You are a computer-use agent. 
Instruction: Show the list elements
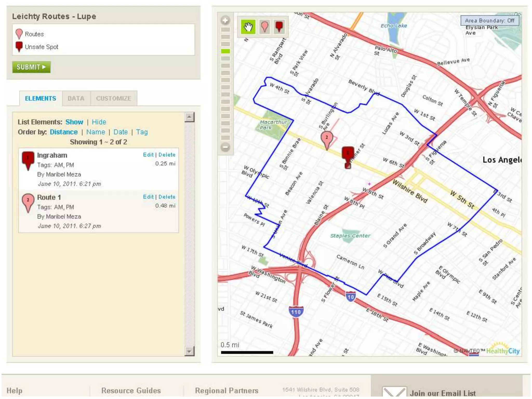[x=74, y=122]
